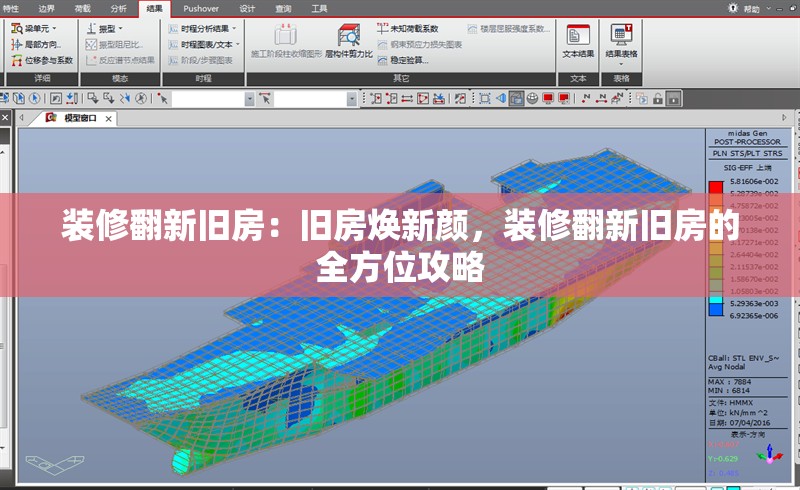Viewport: 800px width, 490px height.
Task: Click the cyan 5.29363e-003 legend swatch
Action: (716, 300)
